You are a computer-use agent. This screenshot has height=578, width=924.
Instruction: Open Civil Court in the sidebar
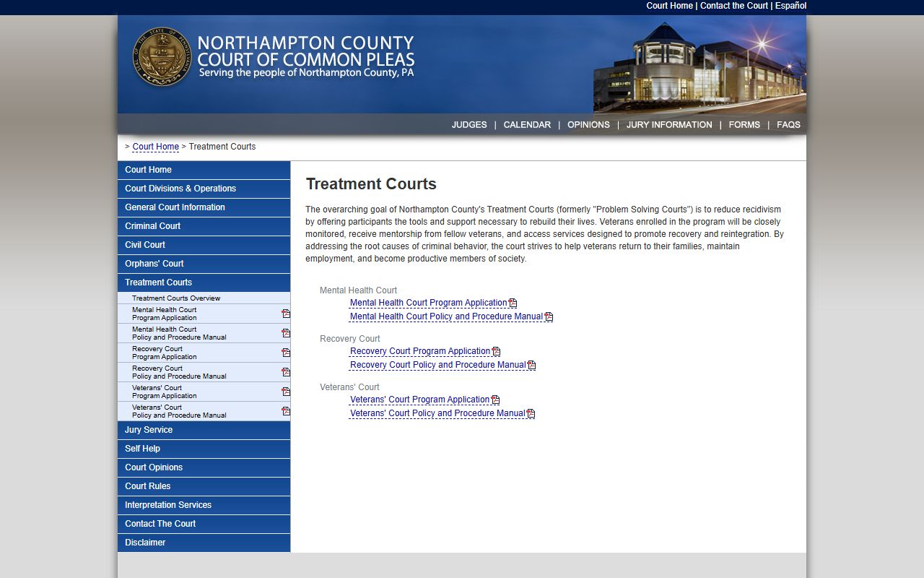pos(204,245)
